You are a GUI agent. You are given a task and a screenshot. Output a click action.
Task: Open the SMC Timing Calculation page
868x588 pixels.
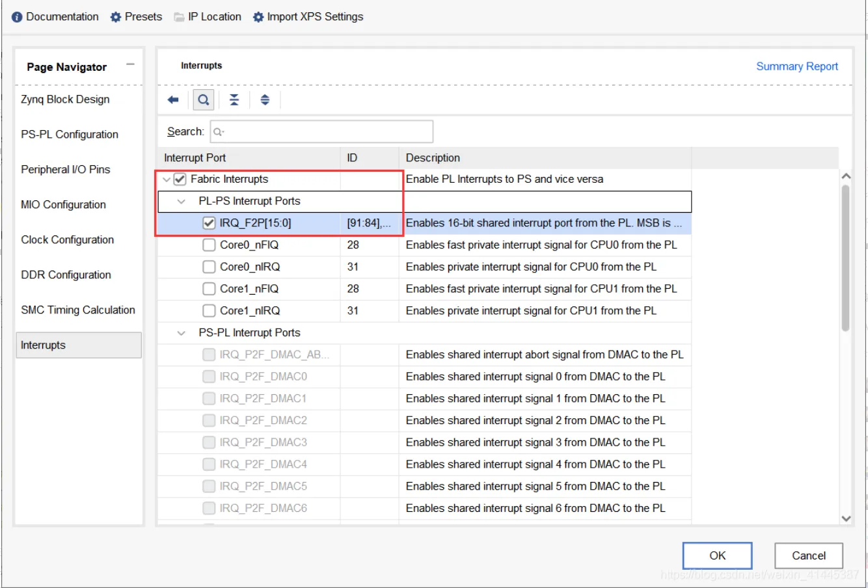[x=78, y=310]
